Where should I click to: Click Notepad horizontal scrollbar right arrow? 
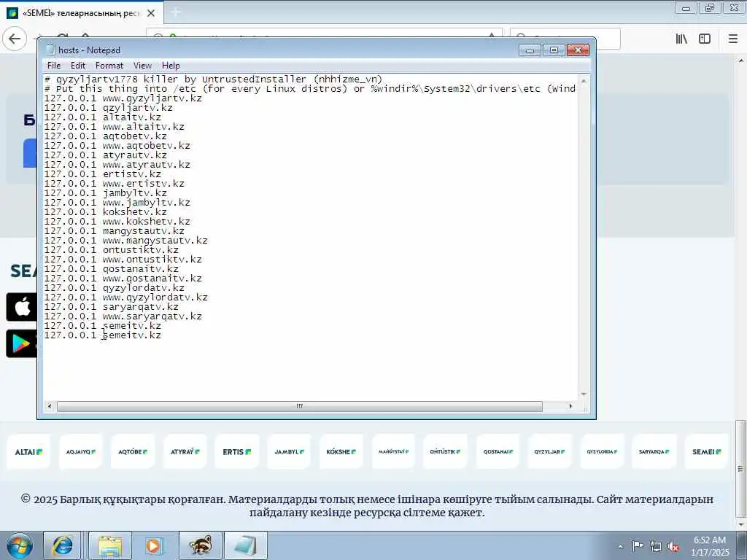click(570, 406)
